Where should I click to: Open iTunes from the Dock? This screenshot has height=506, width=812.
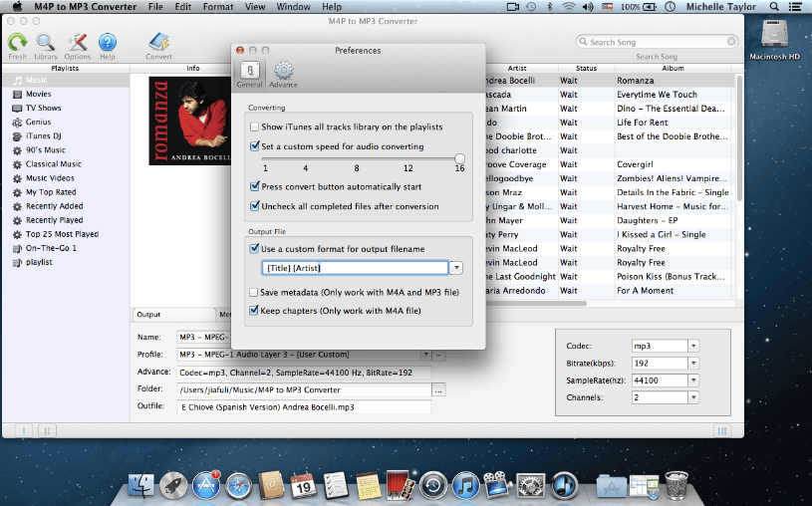click(x=465, y=485)
